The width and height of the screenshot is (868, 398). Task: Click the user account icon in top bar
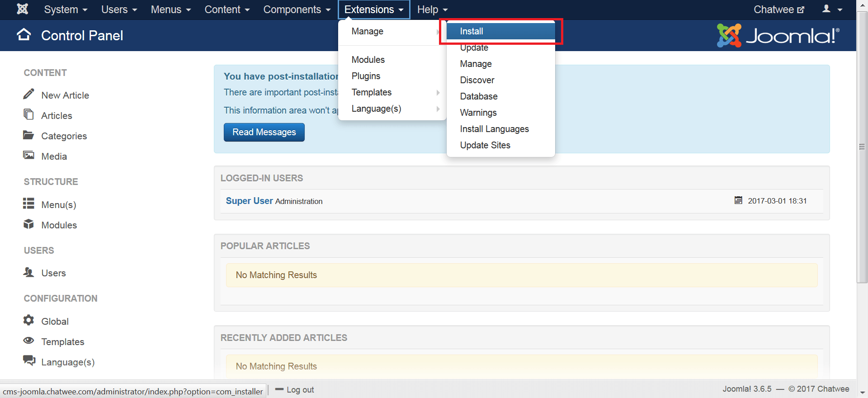(x=826, y=9)
